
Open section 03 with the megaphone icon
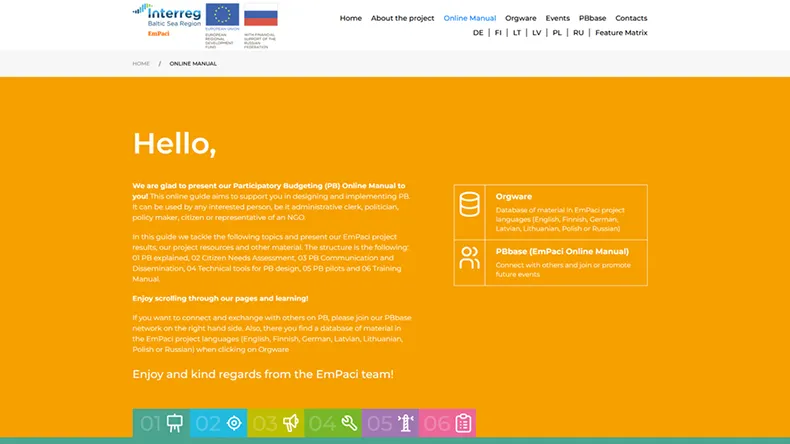[x=275, y=423]
